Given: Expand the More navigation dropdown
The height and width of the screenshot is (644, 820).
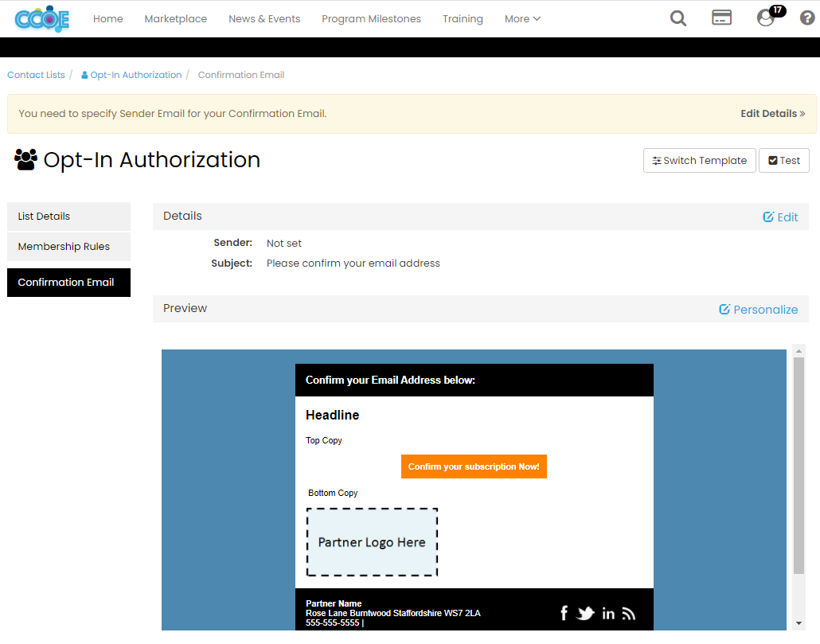Looking at the screenshot, I should point(521,18).
